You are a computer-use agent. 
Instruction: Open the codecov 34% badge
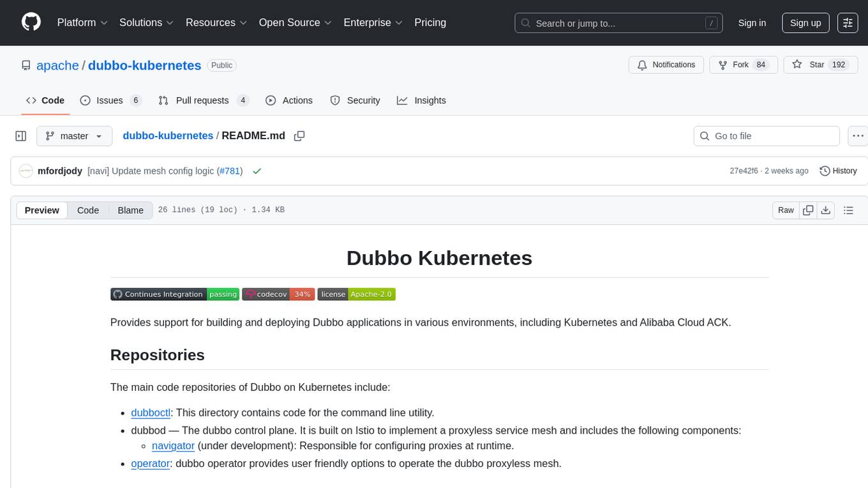click(278, 294)
